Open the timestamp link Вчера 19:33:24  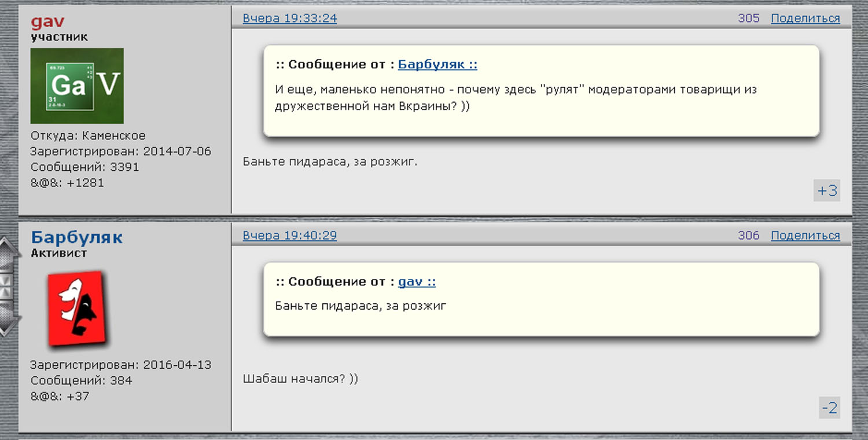click(290, 18)
